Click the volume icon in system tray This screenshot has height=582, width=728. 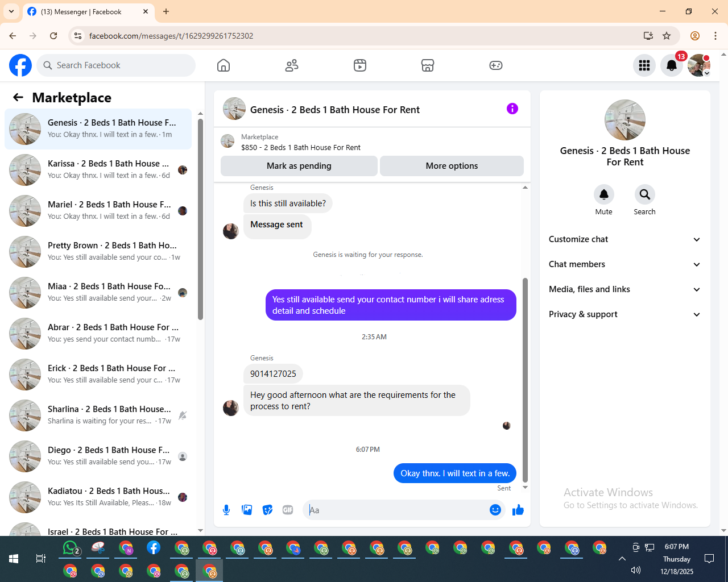pyautogui.click(x=636, y=570)
